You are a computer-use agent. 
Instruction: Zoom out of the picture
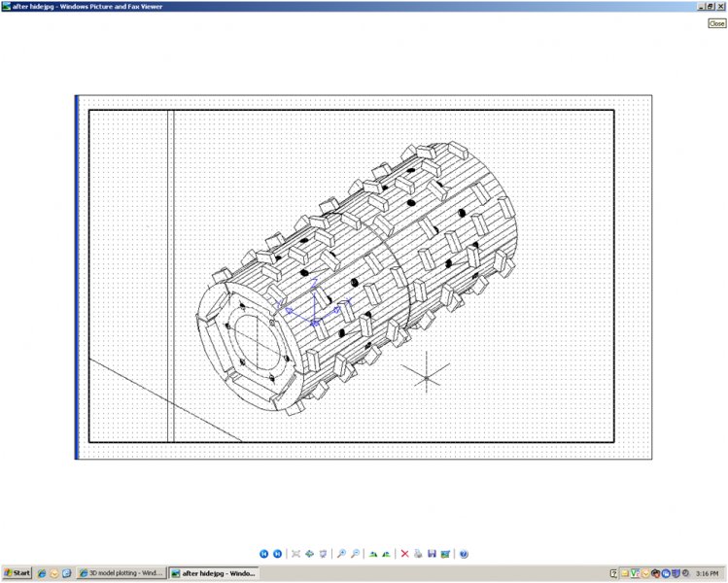[x=355, y=554]
